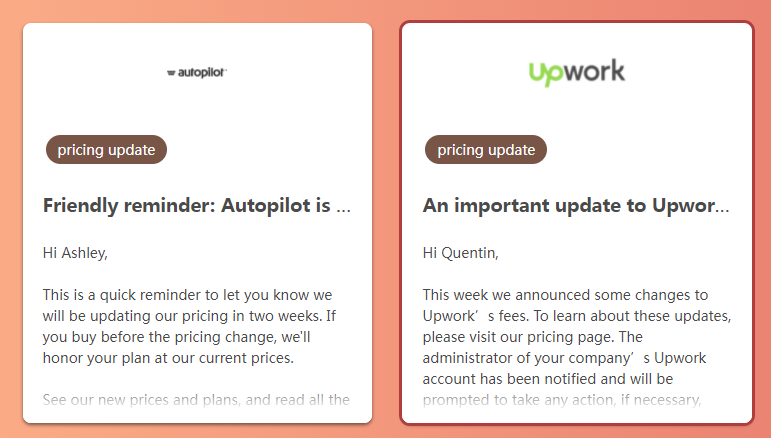Click the Upwork logo
The width and height of the screenshot is (771, 438).
pos(577,73)
